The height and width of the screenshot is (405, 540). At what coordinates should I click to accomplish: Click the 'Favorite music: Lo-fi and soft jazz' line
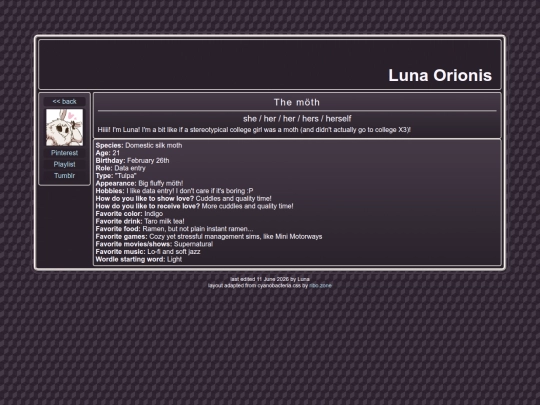pyautogui.click(x=148, y=251)
